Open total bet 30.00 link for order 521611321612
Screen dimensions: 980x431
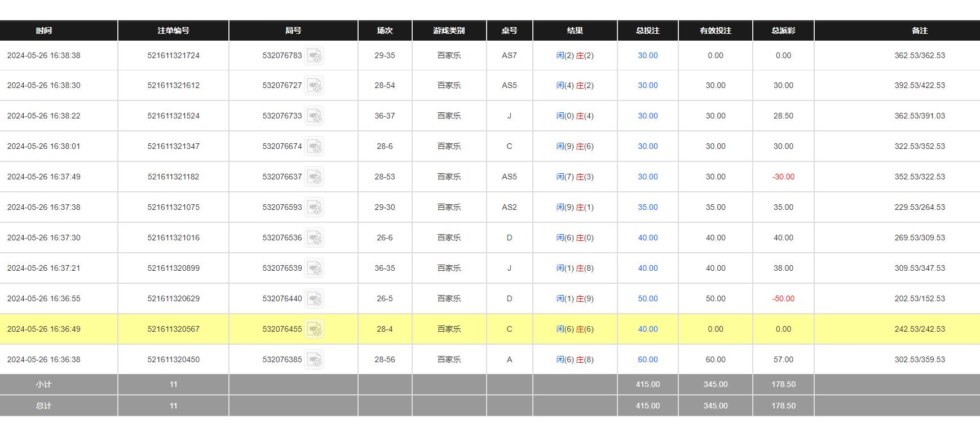pos(648,85)
